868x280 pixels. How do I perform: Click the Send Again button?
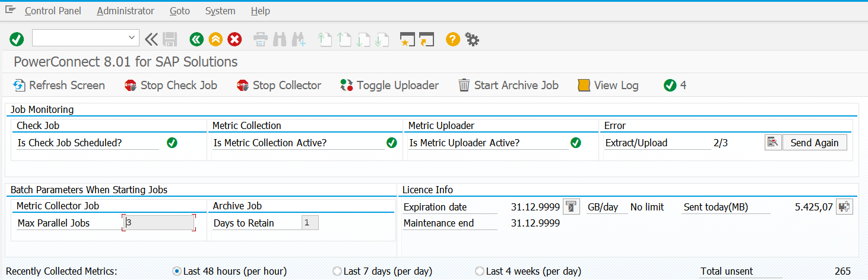click(x=815, y=143)
